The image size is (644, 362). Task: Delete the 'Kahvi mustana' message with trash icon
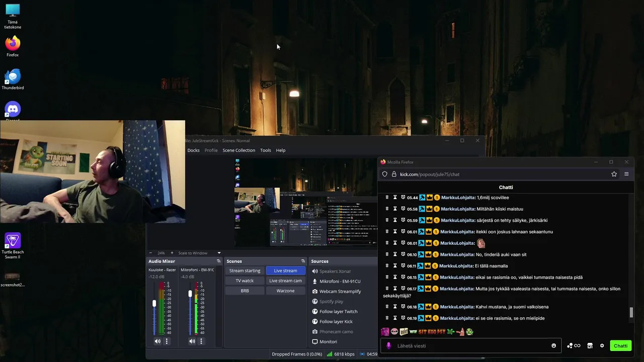pyautogui.click(x=387, y=307)
